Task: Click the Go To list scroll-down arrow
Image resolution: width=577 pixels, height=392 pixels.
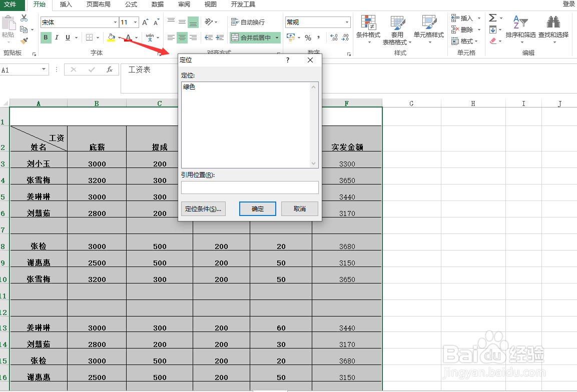Action: tap(314, 163)
